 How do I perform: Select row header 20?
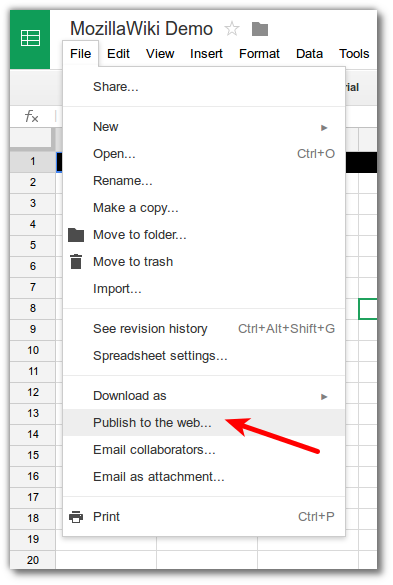[x=33, y=560]
